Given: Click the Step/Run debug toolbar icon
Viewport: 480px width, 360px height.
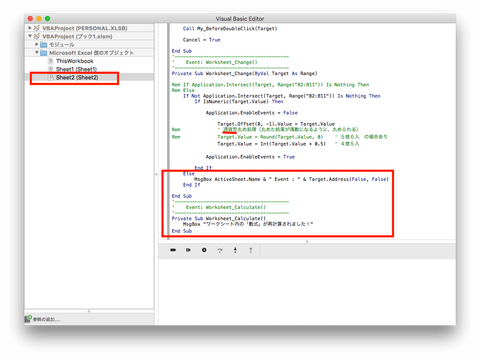Looking at the screenshot, I should [x=188, y=250].
